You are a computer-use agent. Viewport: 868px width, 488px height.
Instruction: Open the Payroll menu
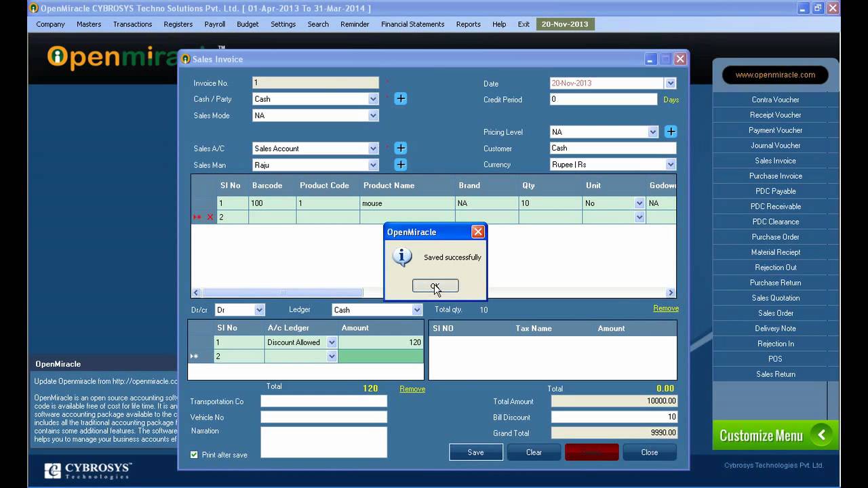click(215, 24)
